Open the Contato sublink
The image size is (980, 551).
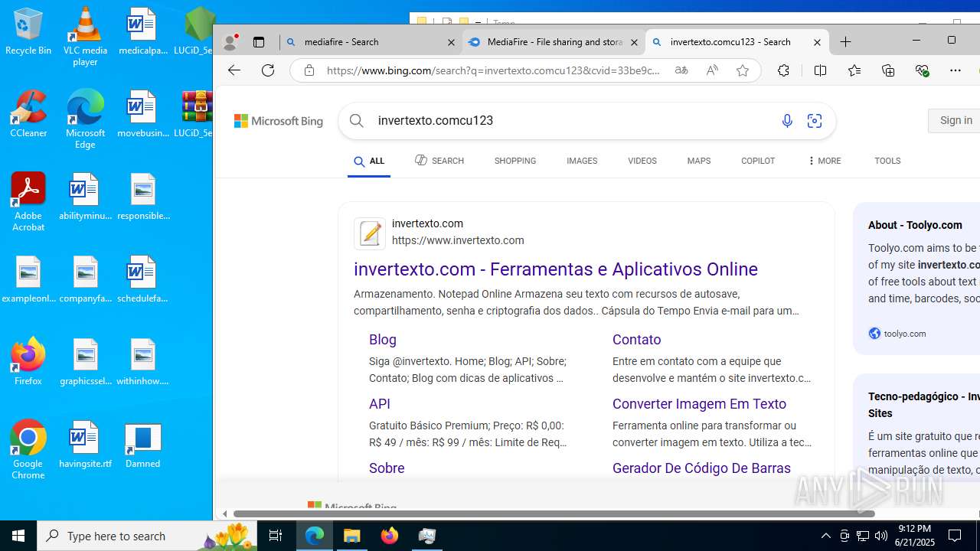coord(637,340)
